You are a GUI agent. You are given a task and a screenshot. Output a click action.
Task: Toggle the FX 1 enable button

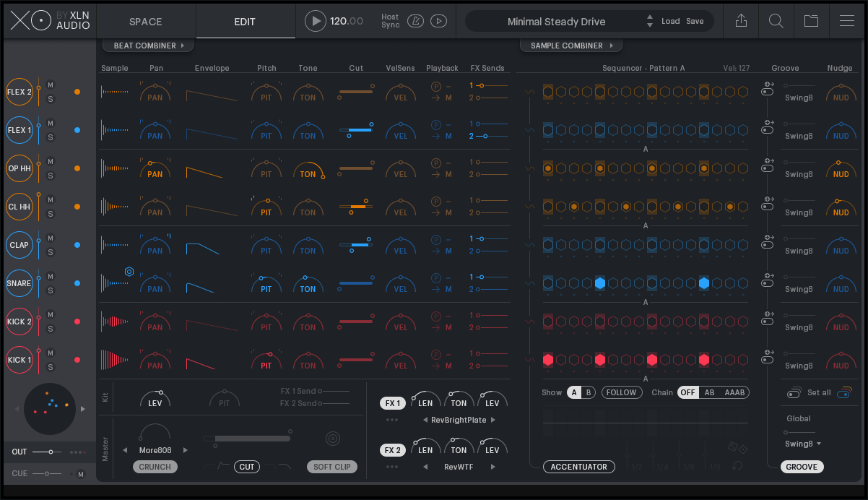392,403
